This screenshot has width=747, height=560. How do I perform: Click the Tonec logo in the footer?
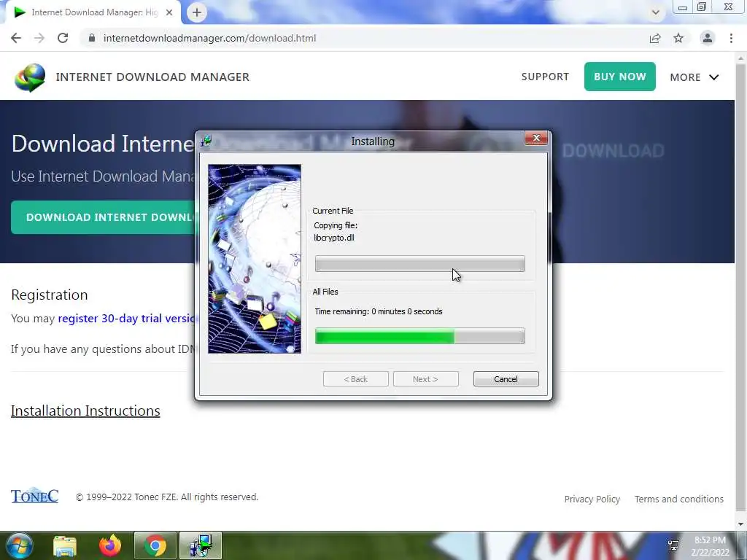34,496
